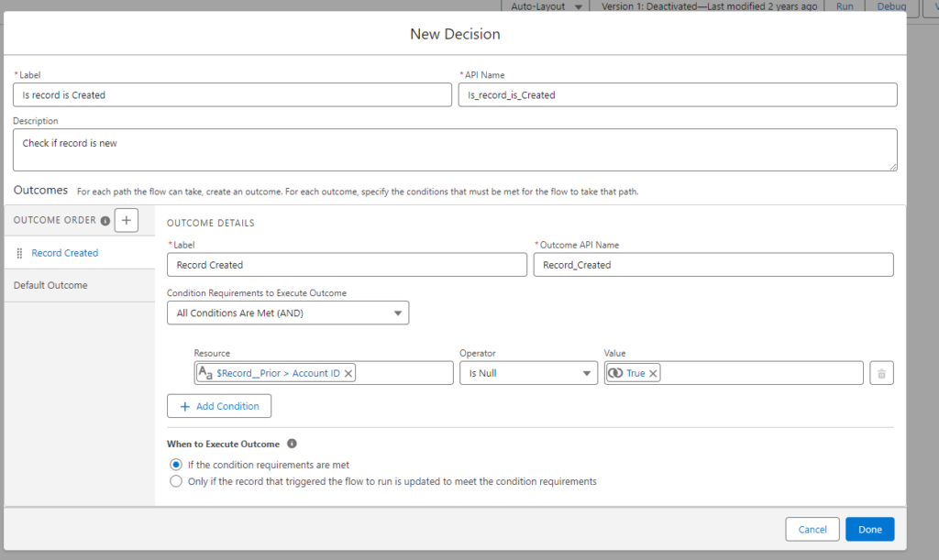
Task: Click the info icon beside OUTCOME ORDER
Action: (105, 220)
